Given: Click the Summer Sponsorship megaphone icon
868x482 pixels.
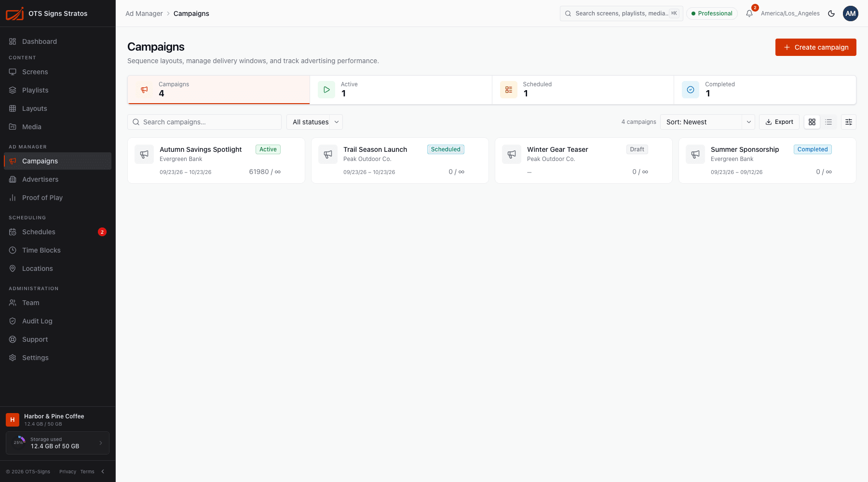Looking at the screenshot, I should 695,154.
